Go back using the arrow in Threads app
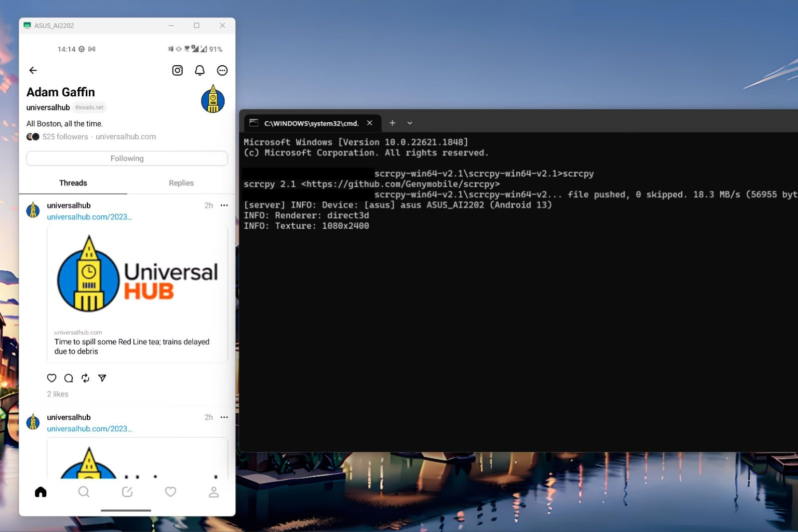798x532 pixels. coord(33,70)
